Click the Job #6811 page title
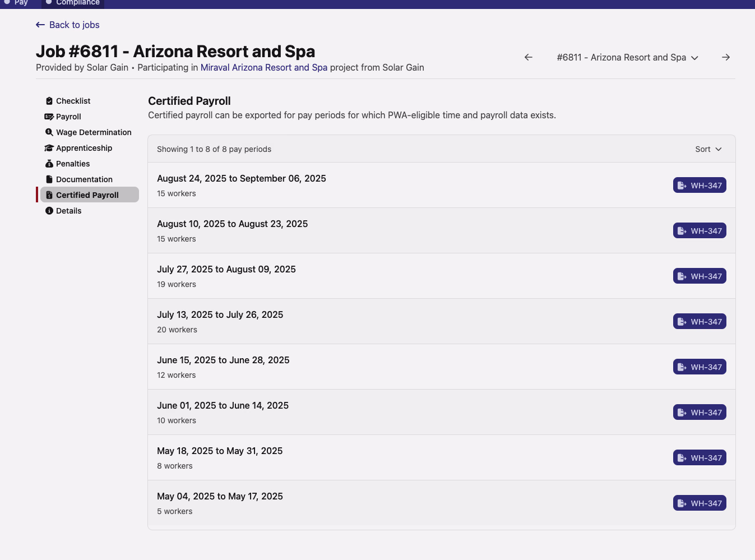 point(175,52)
